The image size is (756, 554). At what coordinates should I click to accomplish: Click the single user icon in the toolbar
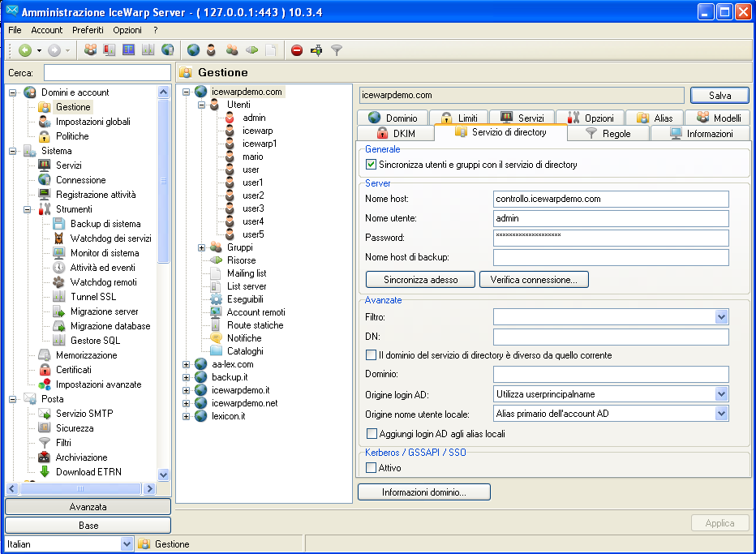coord(211,50)
